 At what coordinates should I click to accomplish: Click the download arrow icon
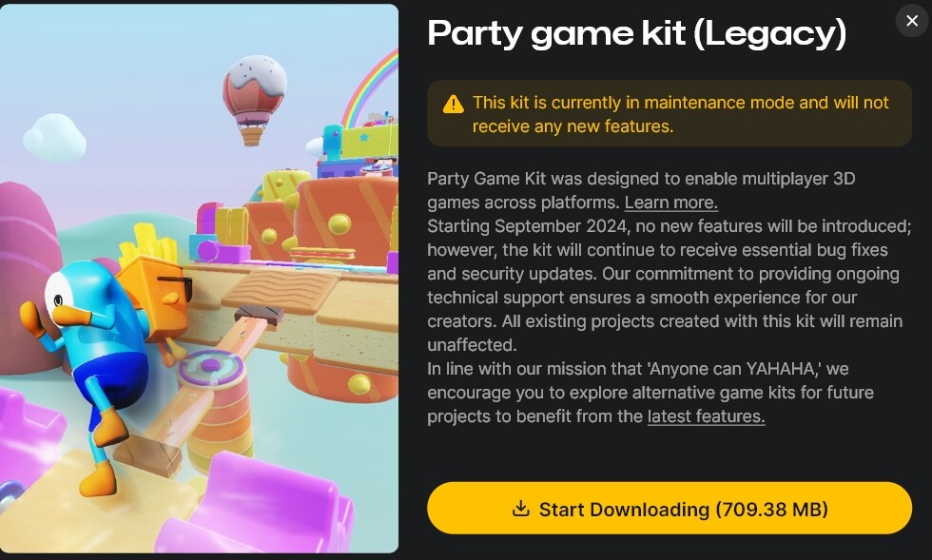pyautogui.click(x=521, y=509)
